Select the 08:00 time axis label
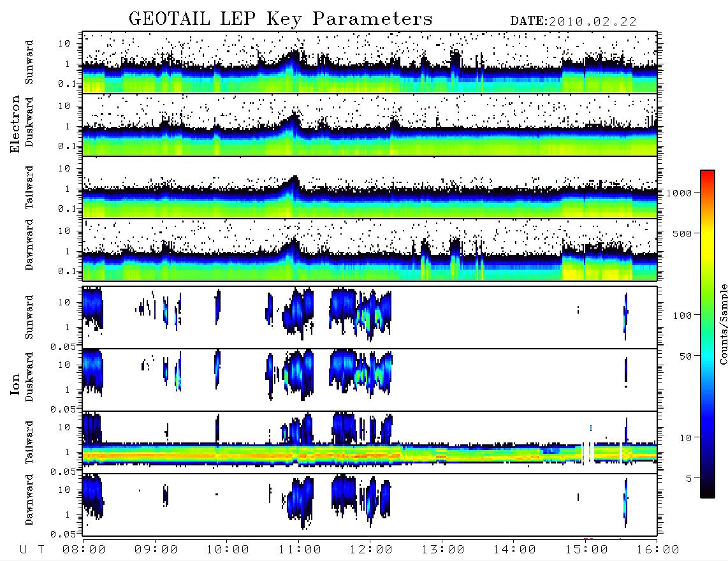 [x=84, y=550]
